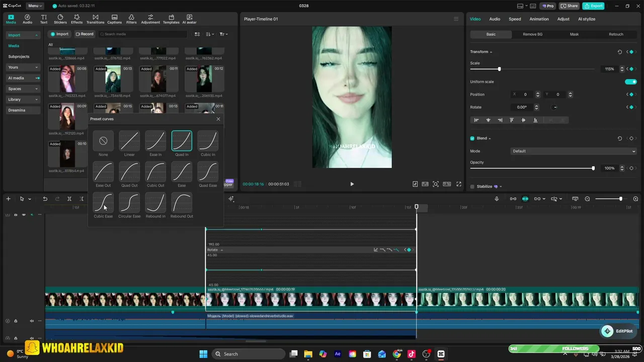Click the Import button in media panel
This screenshot has width=644, height=362.
click(x=59, y=34)
